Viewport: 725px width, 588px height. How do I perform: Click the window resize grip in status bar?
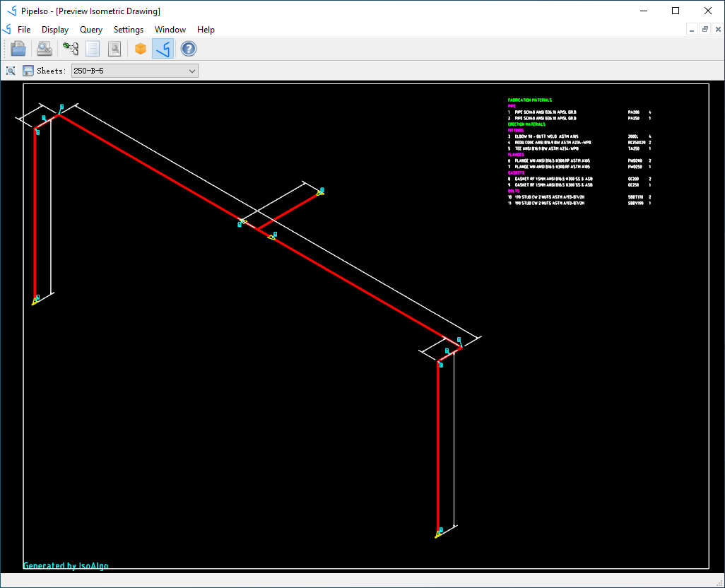coord(719,582)
